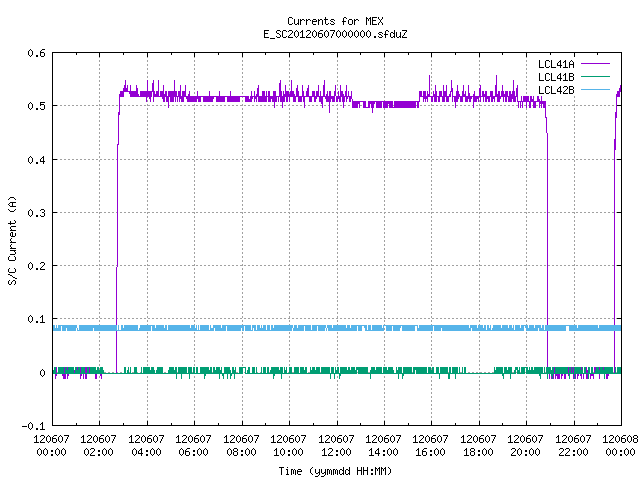The image size is (640, 480).
Task: Click the 0.6 y-axis tick label
Action: click(x=36, y=53)
